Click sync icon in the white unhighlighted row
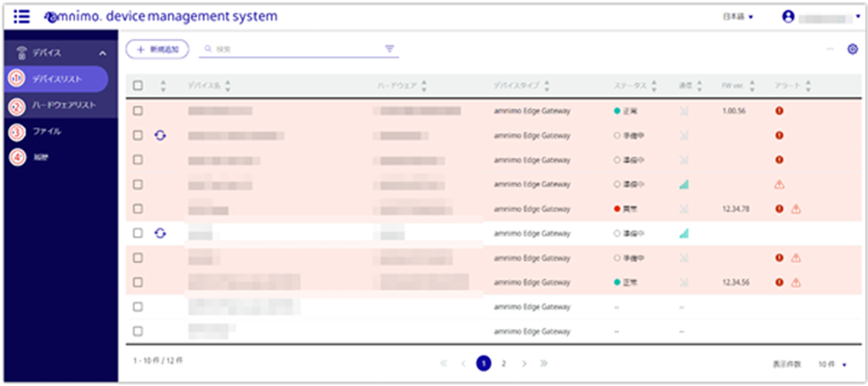The height and width of the screenshot is (386, 868). coord(160,233)
